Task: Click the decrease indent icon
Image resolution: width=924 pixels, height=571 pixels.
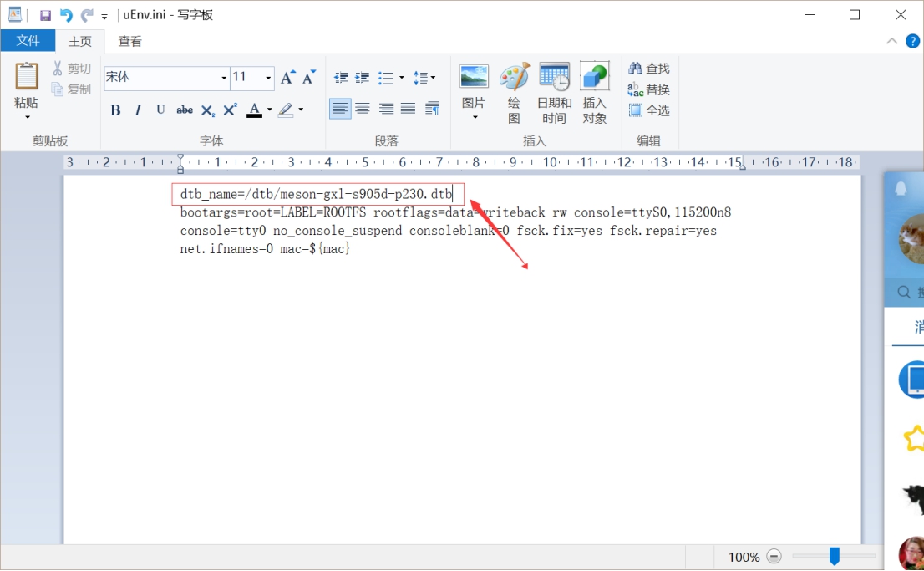Action: [x=341, y=77]
